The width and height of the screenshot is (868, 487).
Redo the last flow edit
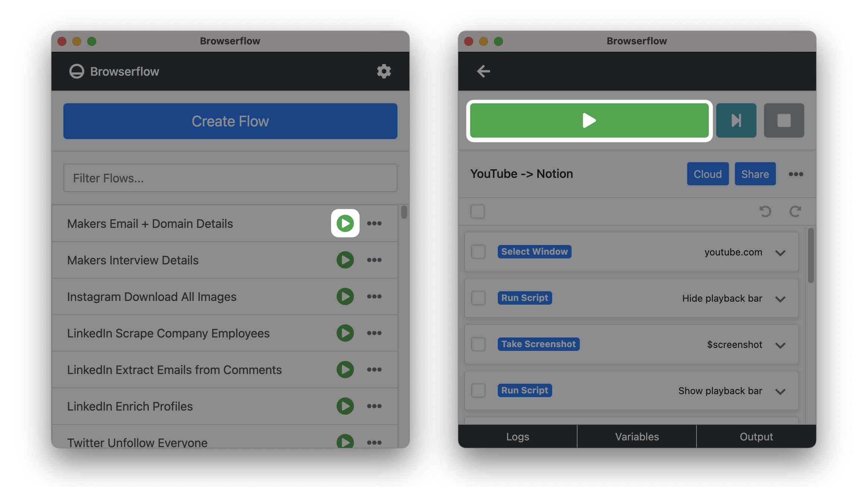click(x=795, y=211)
